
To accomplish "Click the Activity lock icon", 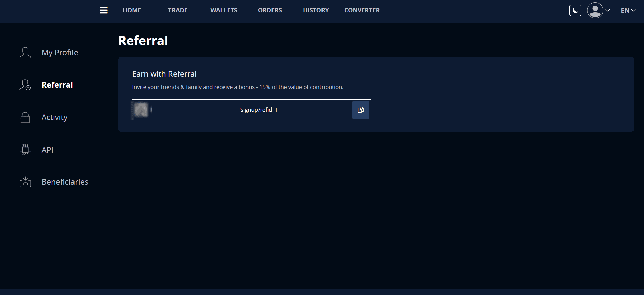I will coord(25,117).
